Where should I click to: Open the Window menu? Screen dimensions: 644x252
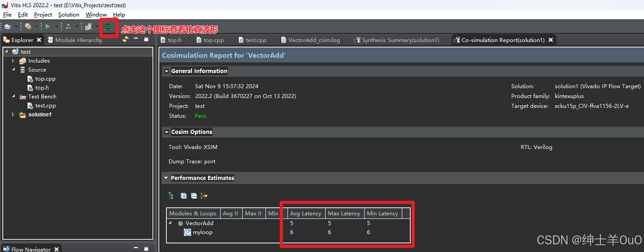[x=96, y=15]
